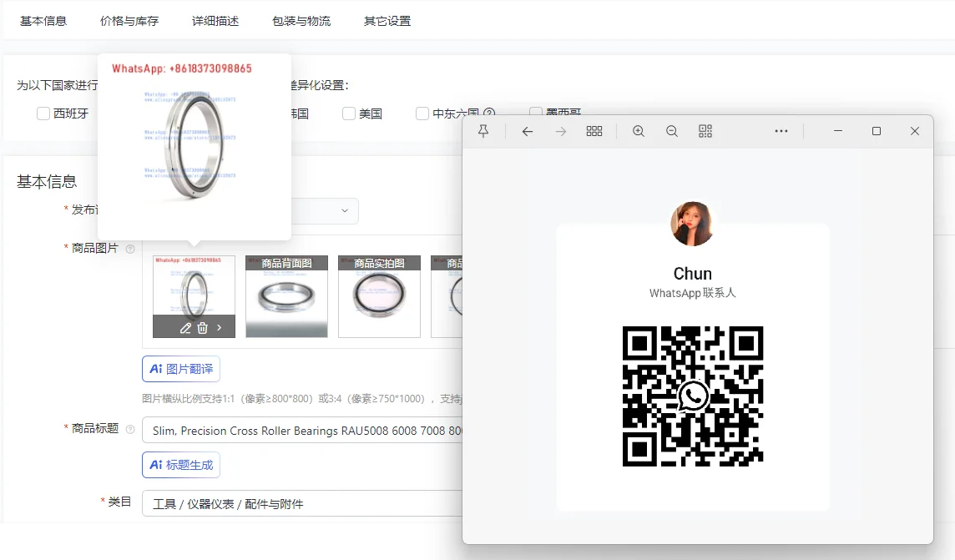This screenshot has height=560, width=955.
Task: Pin the image viewer window on top
Action: tap(483, 131)
